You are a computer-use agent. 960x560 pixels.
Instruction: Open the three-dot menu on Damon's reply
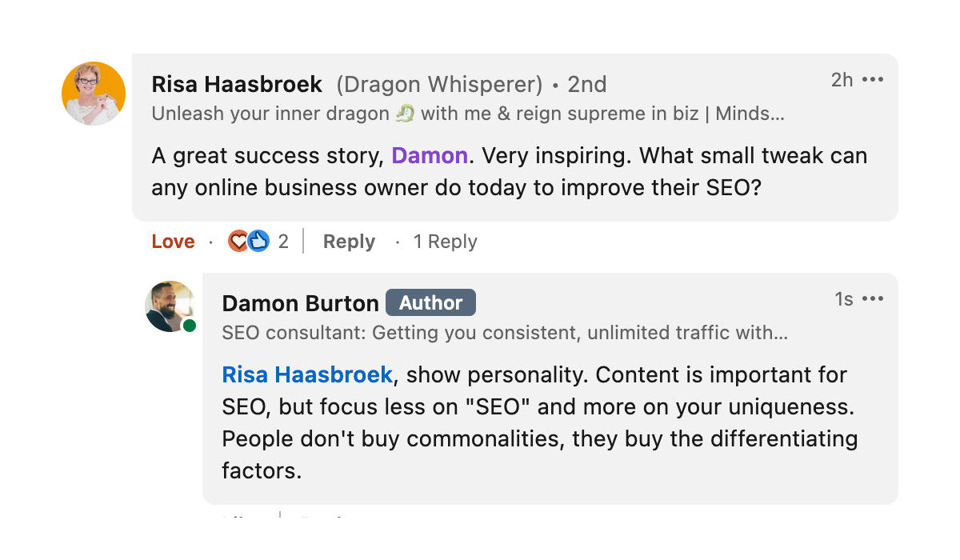point(873,299)
